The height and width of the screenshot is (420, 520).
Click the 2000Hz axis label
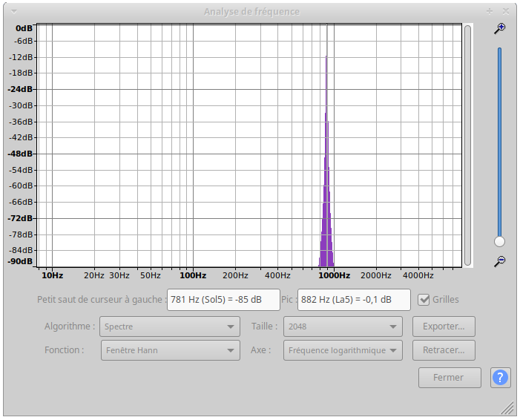coord(376,275)
